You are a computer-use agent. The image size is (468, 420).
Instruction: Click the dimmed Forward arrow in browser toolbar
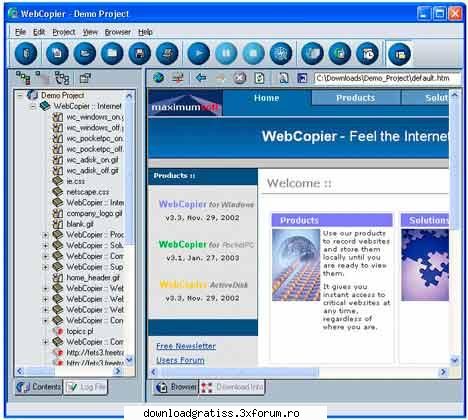220,78
